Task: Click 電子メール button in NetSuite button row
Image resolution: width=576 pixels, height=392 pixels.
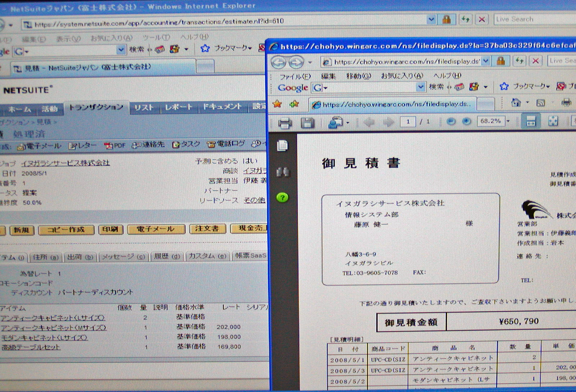Action: pyautogui.click(x=156, y=229)
